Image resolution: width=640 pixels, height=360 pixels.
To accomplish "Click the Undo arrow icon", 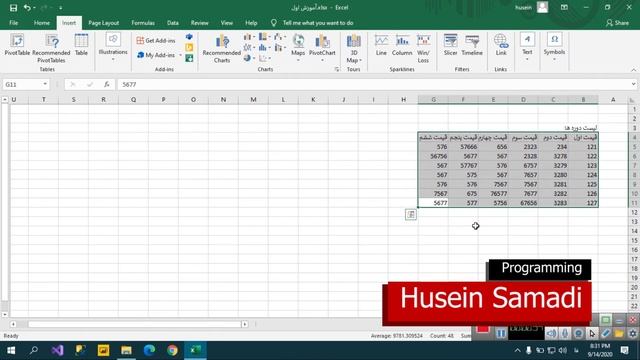I will pyautogui.click(x=27, y=8).
